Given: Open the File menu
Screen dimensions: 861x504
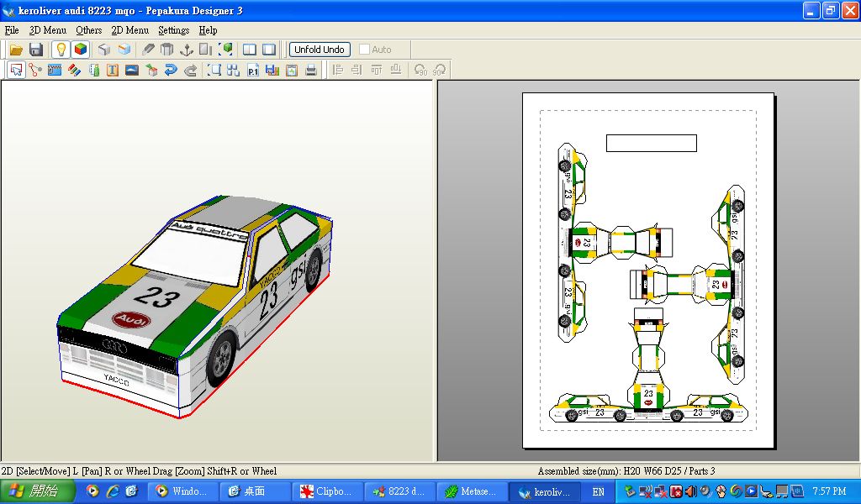Looking at the screenshot, I should 12,30.
